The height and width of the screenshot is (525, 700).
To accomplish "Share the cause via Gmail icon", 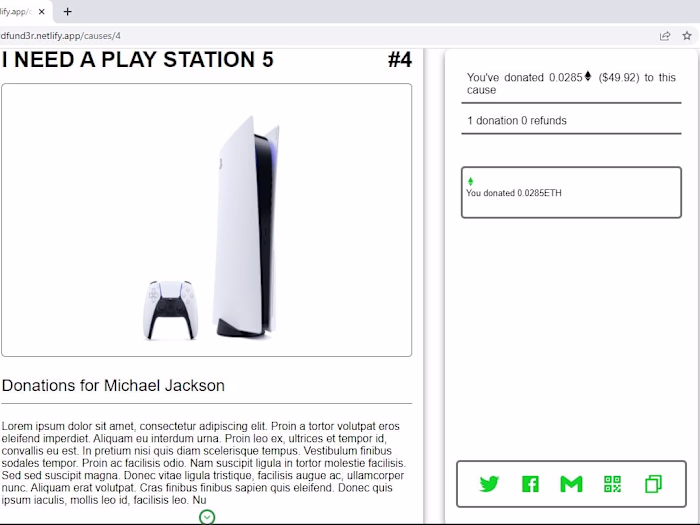I will click(x=571, y=484).
